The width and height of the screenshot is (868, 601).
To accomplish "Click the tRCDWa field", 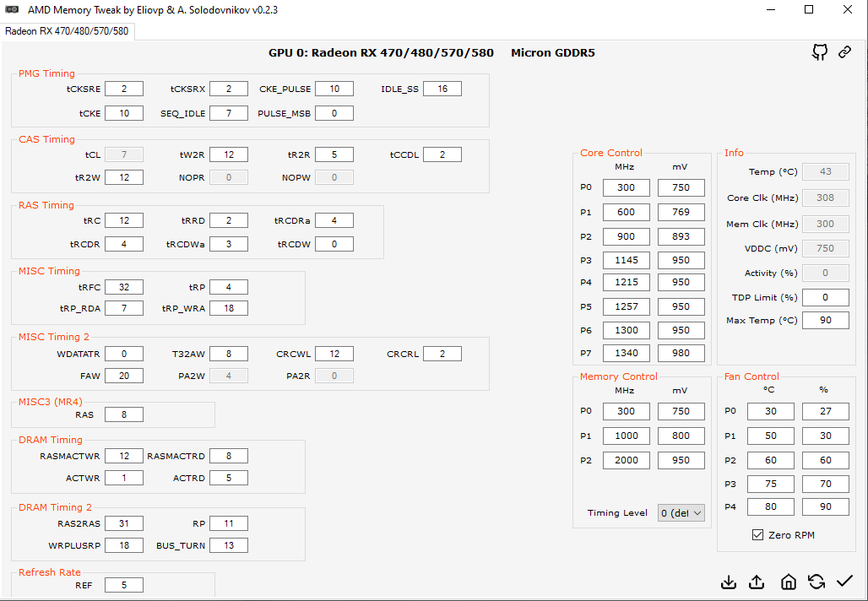I will coord(229,244).
